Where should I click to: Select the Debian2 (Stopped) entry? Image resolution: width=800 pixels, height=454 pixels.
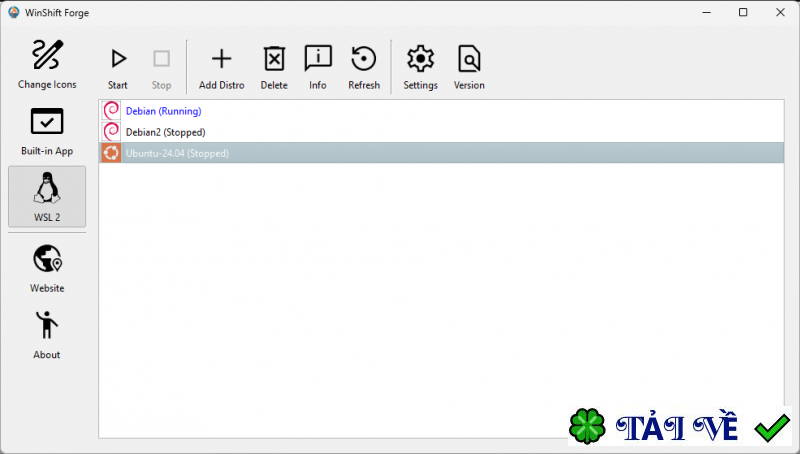point(441,132)
